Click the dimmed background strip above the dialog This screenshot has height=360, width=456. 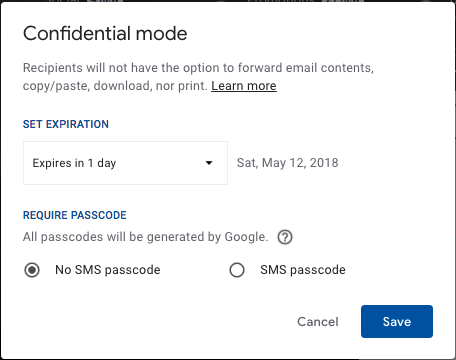pyautogui.click(x=228, y=1)
